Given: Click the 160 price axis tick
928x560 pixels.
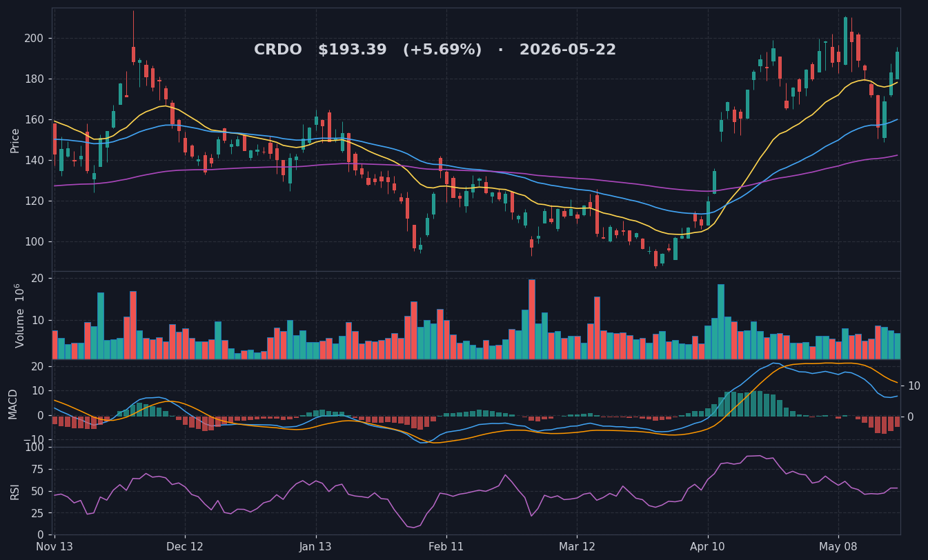Looking at the screenshot, I should tap(34, 120).
